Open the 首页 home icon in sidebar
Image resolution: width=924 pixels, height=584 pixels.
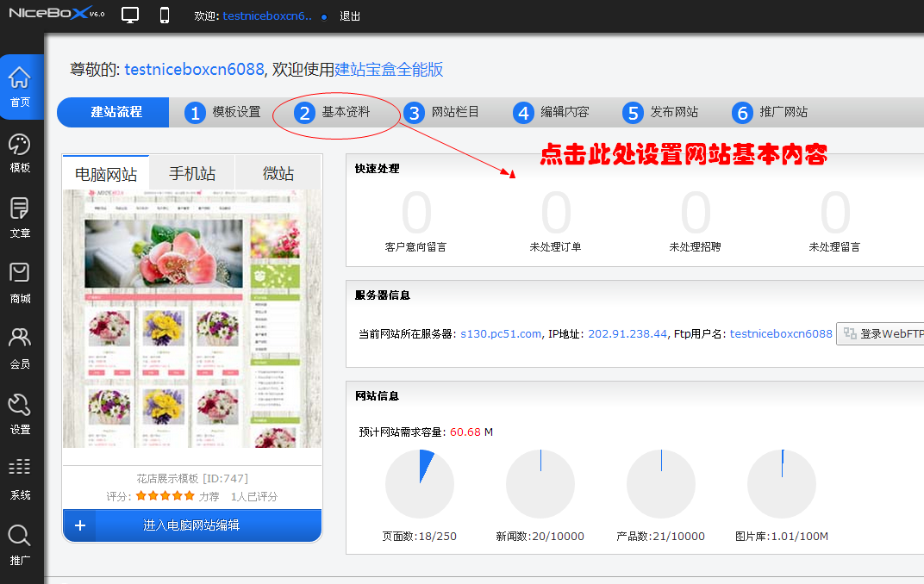pyautogui.click(x=20, y=86)
